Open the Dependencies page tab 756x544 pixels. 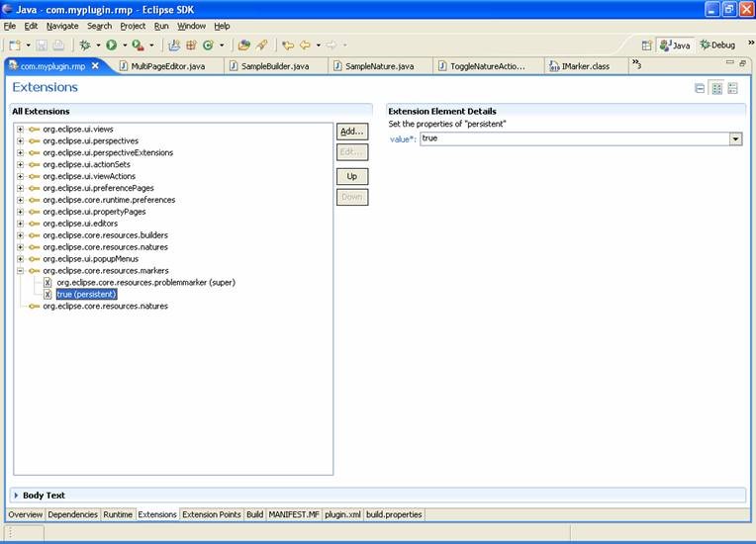point(73,514)
